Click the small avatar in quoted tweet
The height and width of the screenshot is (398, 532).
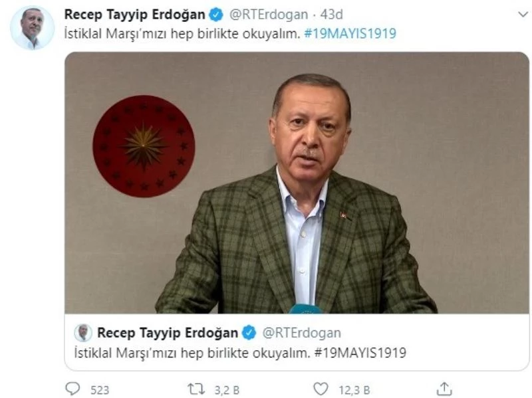83,333
